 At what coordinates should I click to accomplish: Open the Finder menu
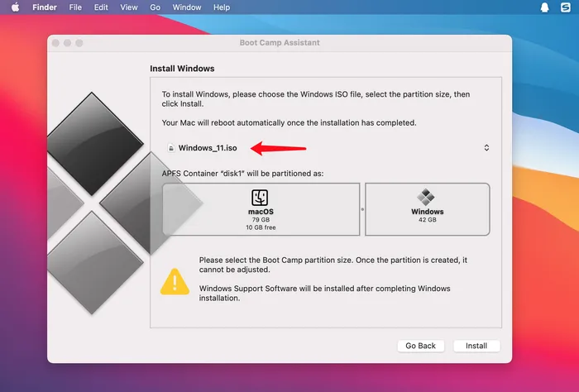pyautogui.click(x=44, y=7)
